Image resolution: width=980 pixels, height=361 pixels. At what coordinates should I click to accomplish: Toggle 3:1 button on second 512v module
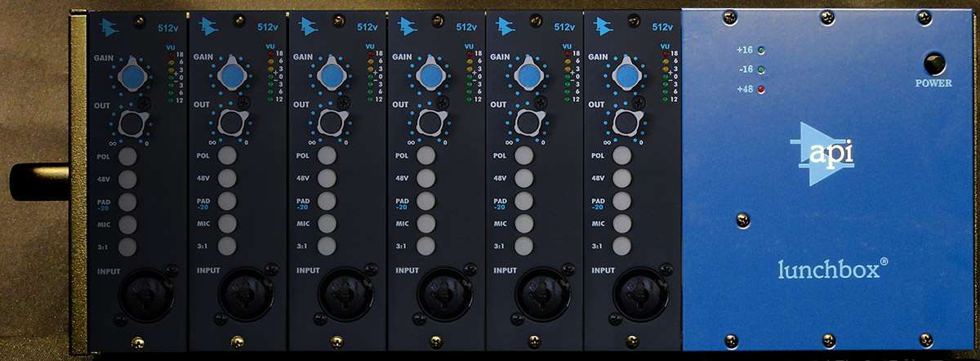[227, 246]
